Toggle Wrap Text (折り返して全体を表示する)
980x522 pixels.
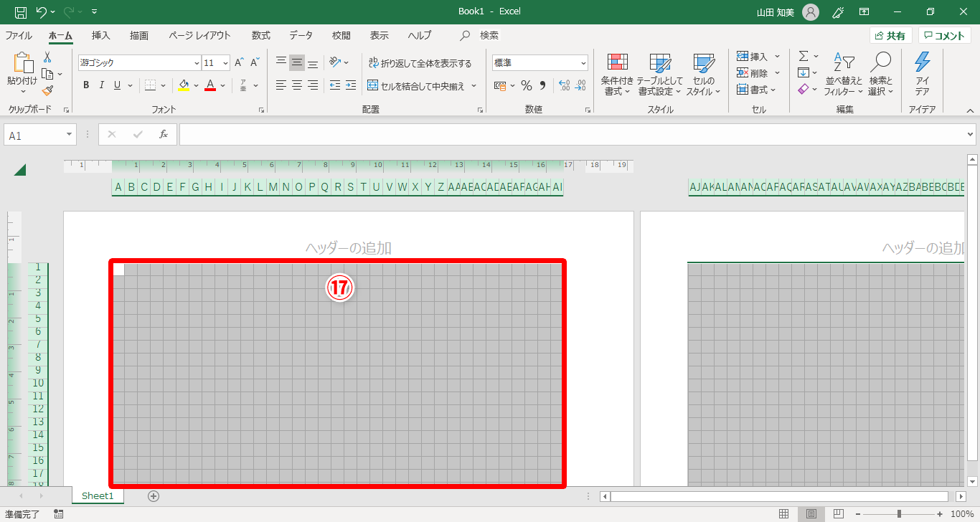pos(419,63)
